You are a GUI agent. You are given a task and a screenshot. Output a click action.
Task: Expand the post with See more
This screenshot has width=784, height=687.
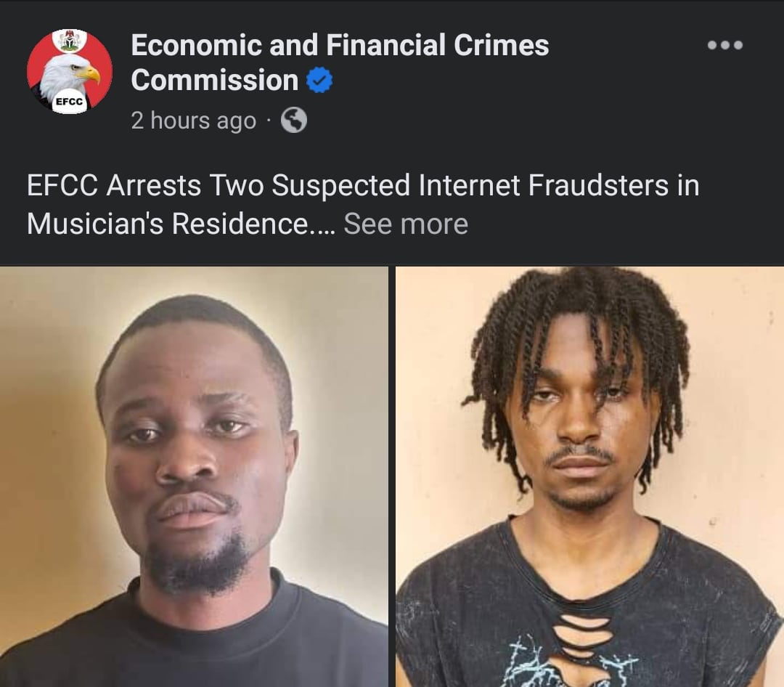pyautogui.click(x=406, y=223)
